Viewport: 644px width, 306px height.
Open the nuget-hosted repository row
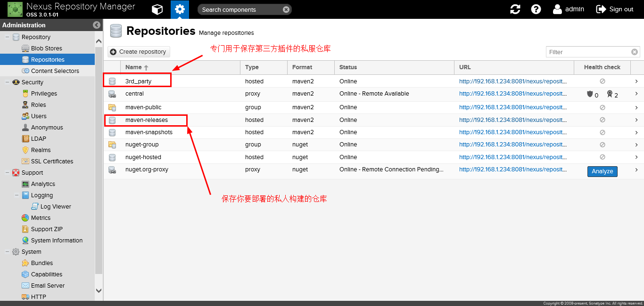click(x=373, y=157)
